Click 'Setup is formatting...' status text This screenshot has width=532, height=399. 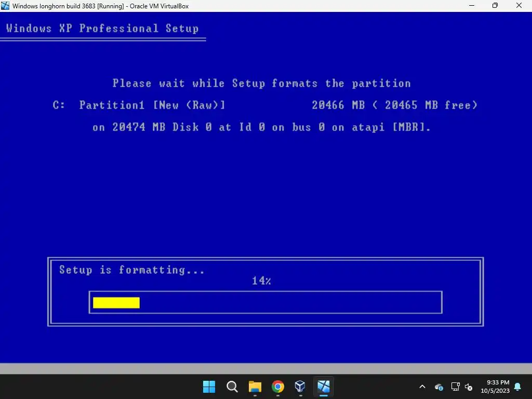click(132, 270)
